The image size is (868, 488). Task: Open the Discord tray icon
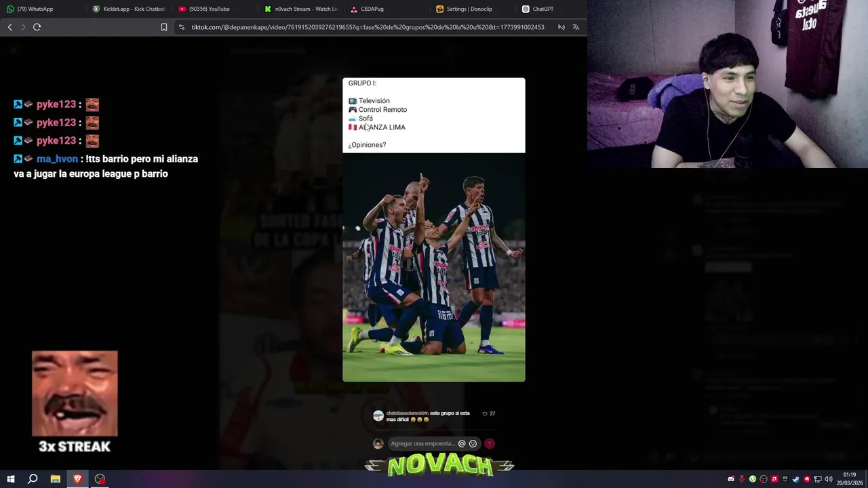(x=731, y=479)
